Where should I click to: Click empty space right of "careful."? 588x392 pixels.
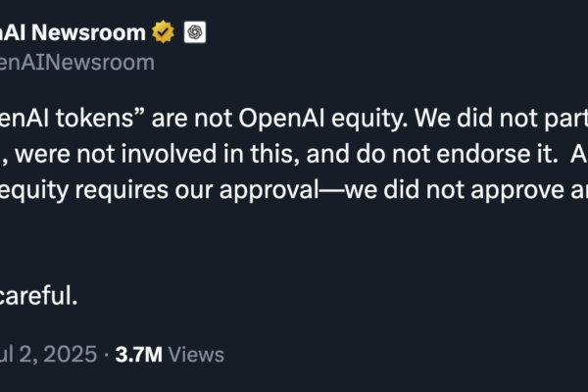point(294,296)
